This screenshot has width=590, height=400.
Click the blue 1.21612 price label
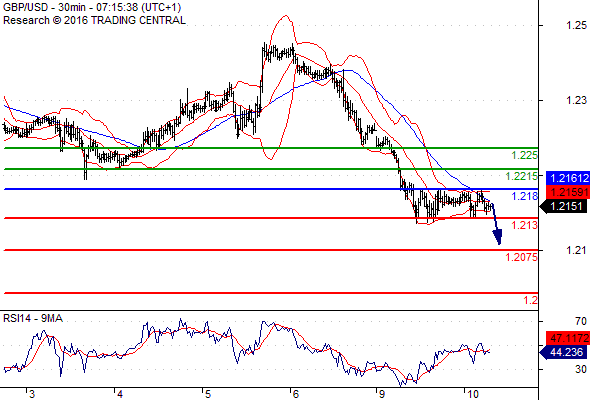[568, 178]
